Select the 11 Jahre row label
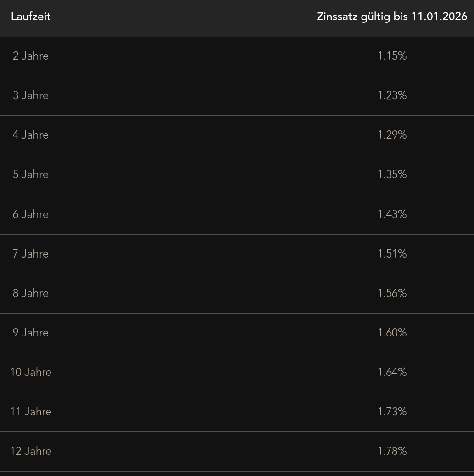The image size is (474, 476). click(31, 412)
